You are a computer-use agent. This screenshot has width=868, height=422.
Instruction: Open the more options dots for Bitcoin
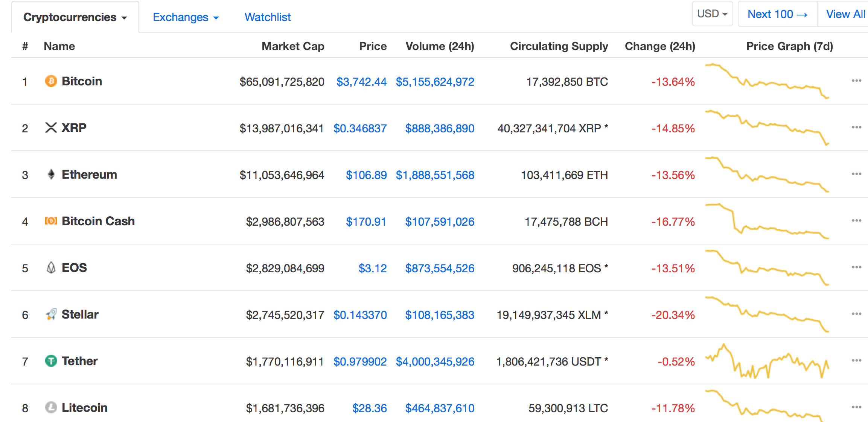856,80
